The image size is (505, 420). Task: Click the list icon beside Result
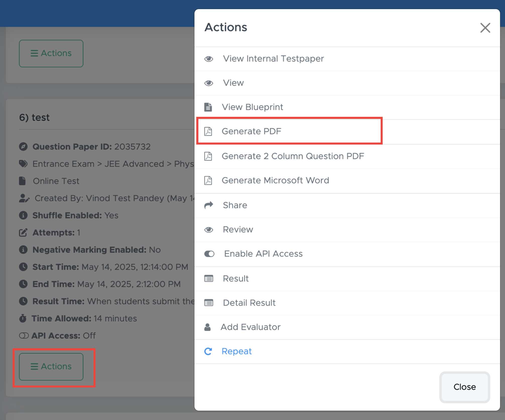[x=209, y=278]
